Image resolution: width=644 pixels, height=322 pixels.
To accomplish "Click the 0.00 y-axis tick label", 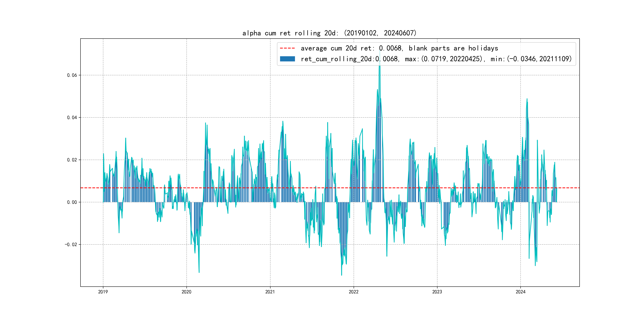I will pyautogui.click(x=72, y=202).
